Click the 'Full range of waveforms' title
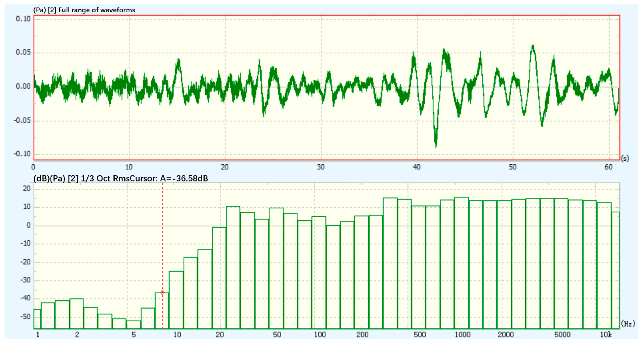This screenshot has width=644, height=345. pos(97,10)
